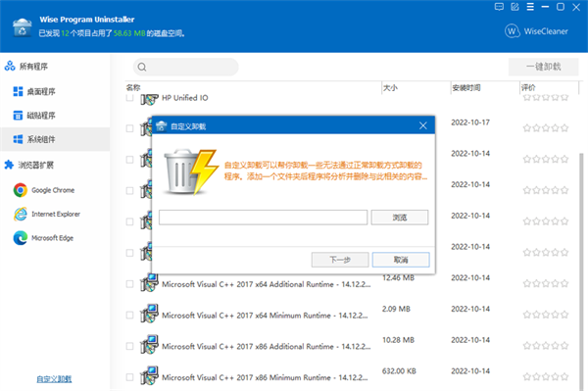
Task: Select Microsoft Visual C++ 2017 x64 Minimum Runtime
Action: tap(265, 316)
